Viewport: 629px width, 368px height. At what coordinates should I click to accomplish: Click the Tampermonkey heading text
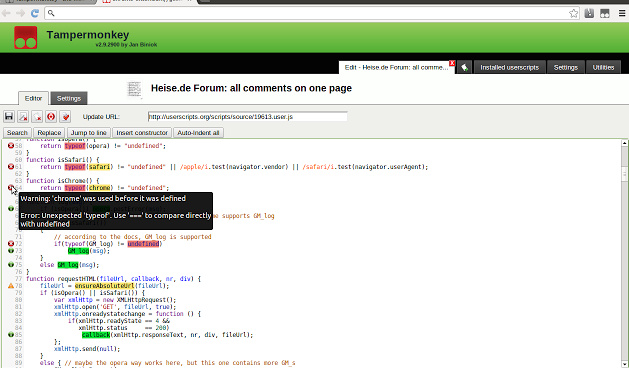point(88,35)
